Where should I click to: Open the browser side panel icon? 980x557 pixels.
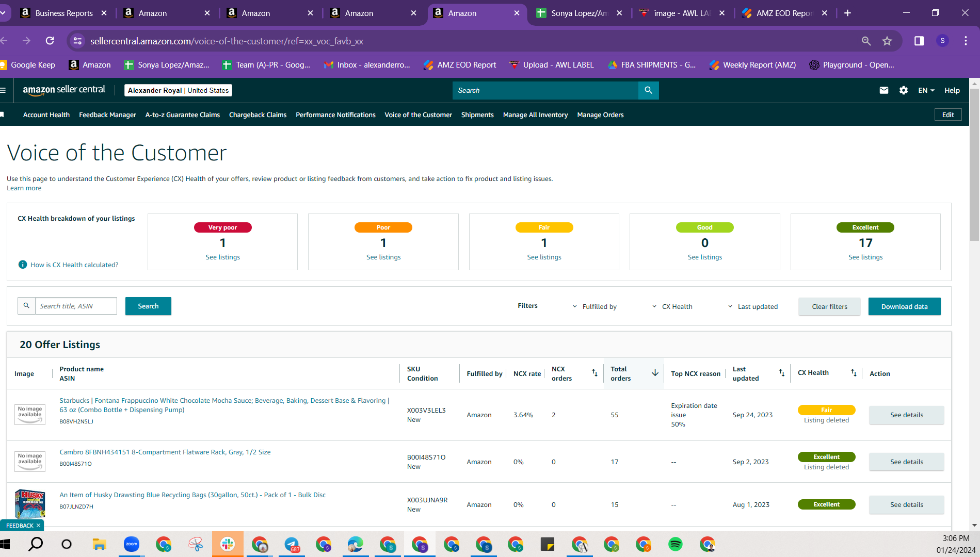919,41
